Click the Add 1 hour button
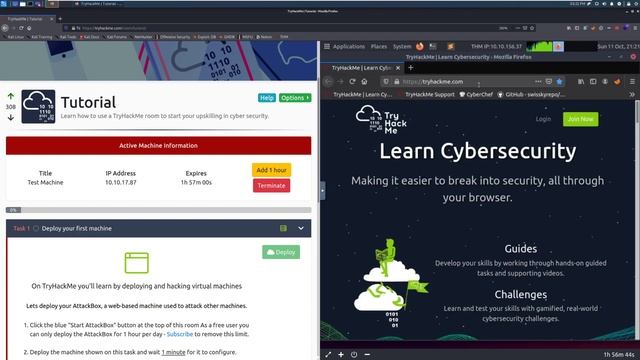This screenshot has height=360, width=640. pos(271,170)
